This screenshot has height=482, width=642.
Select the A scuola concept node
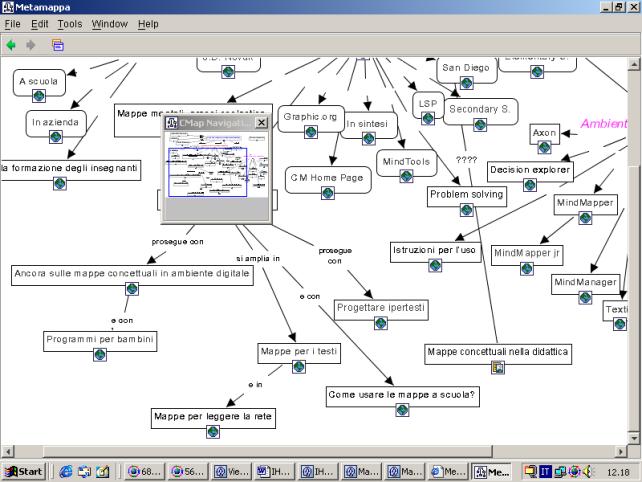point(39,82)
